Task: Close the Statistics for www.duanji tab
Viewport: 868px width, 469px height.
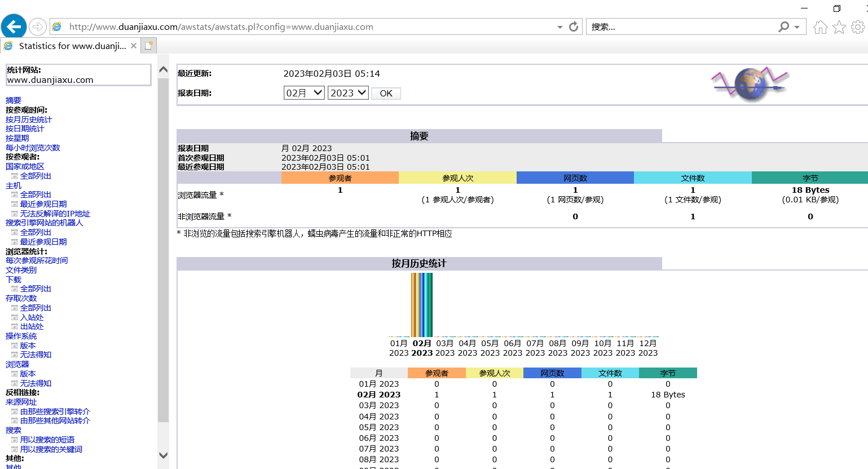Action: tap(134, 46)
